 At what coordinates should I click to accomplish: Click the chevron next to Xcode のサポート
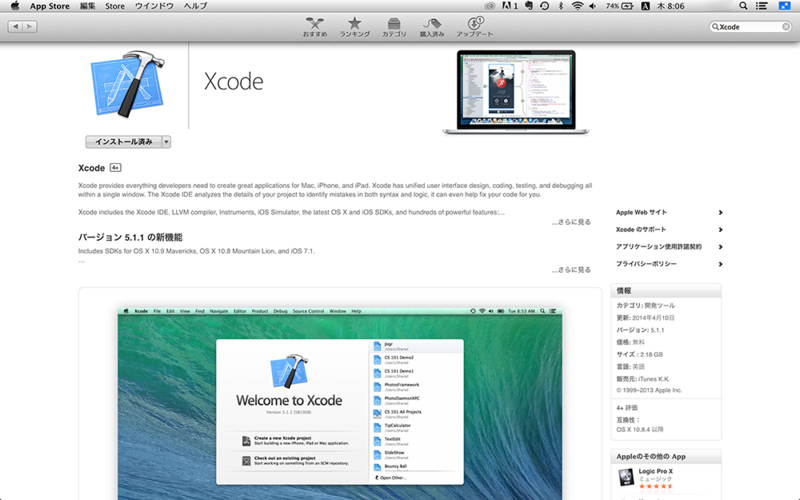coord(720,230)
